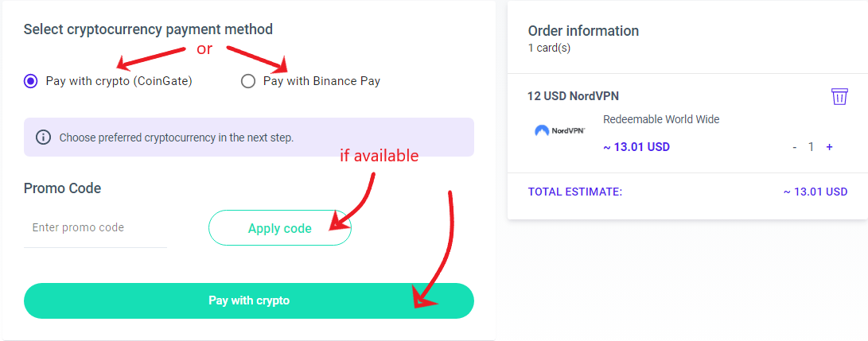Image resolution: width=868 pixels, height=341 pixels.
Task: Decrease card quantity with minus sign
Action: coord(794,148)
